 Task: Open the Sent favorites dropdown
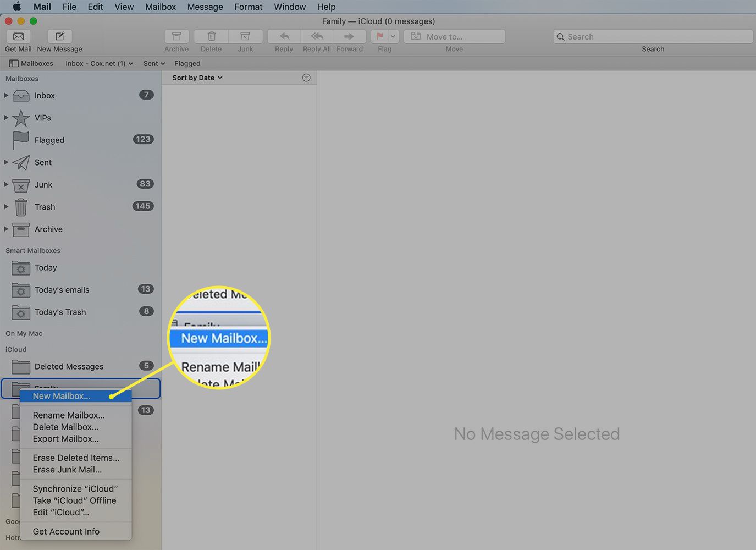[154, 63]
